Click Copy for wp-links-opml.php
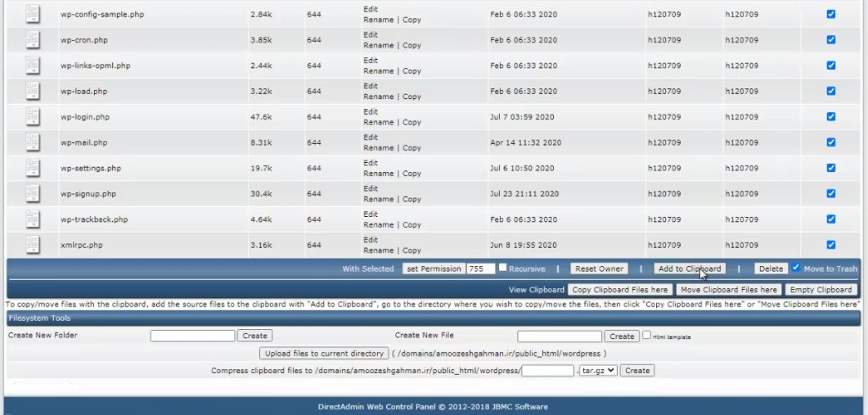 point(412,71)
